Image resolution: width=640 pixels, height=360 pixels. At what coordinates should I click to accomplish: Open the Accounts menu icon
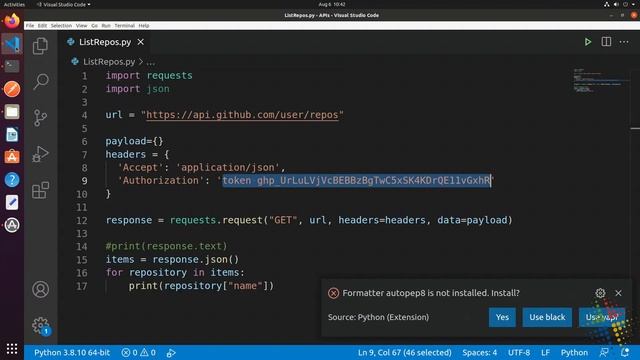[40, 289]
